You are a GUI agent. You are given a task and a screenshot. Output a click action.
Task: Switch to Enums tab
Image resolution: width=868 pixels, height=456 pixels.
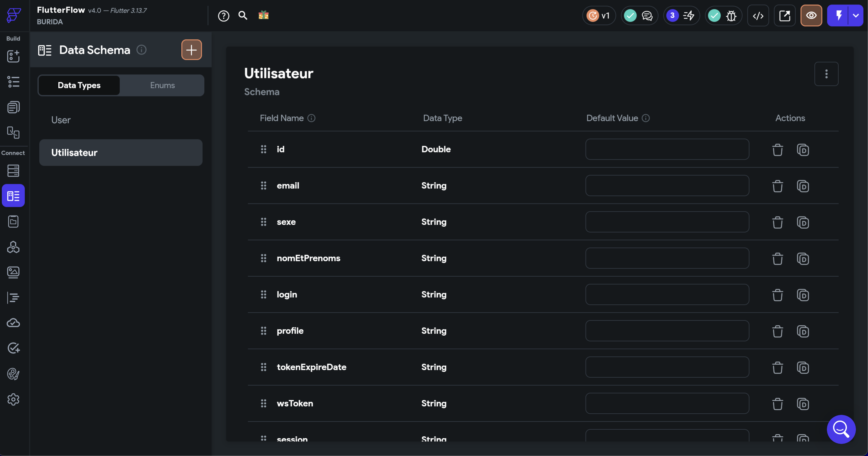162,85
